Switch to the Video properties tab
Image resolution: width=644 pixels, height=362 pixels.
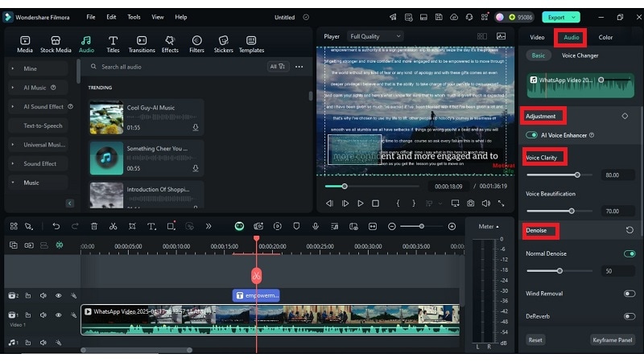537,37
